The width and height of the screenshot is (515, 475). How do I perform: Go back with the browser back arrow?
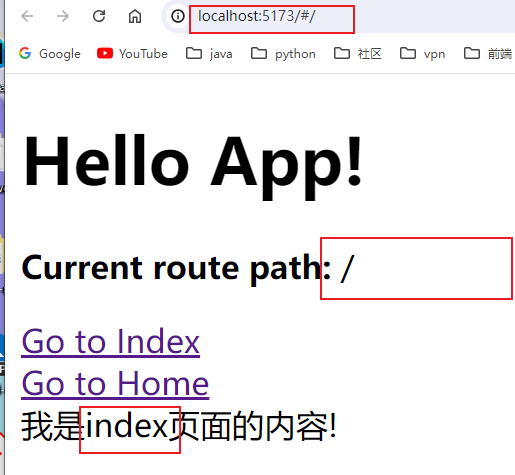[x=27, y=16]
